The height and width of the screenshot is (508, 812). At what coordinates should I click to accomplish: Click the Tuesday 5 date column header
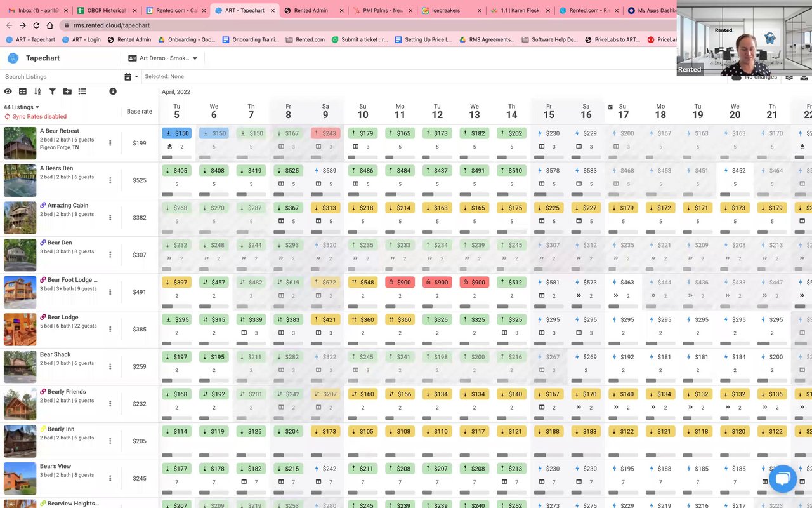(x=177, y=111)
